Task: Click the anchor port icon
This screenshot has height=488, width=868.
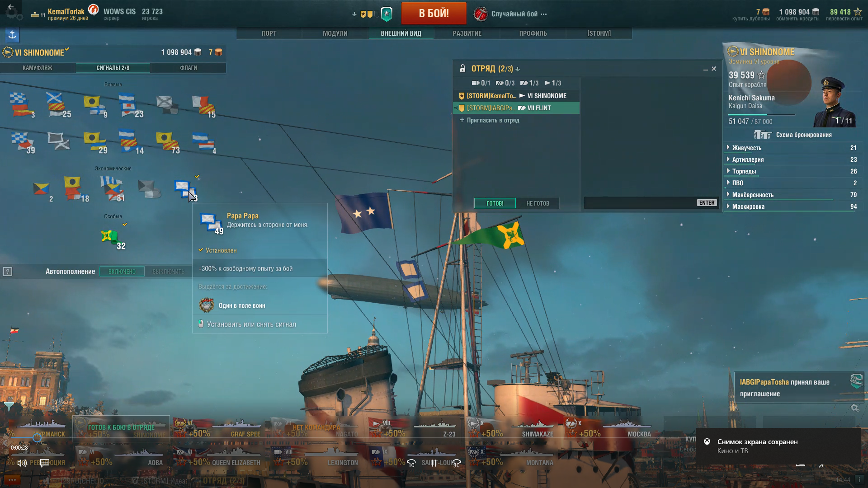Action: (12, 35)
